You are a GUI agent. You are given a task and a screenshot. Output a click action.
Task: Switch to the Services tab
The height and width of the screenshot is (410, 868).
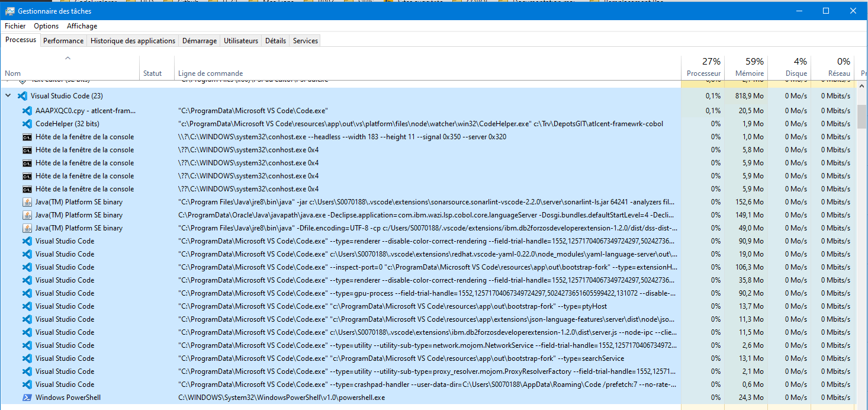pyautogui.click(x=305, y=40)
